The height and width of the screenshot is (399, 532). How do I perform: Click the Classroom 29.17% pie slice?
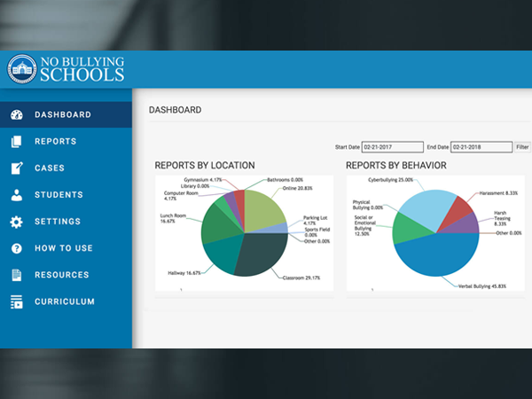click(x=262, y=254)
